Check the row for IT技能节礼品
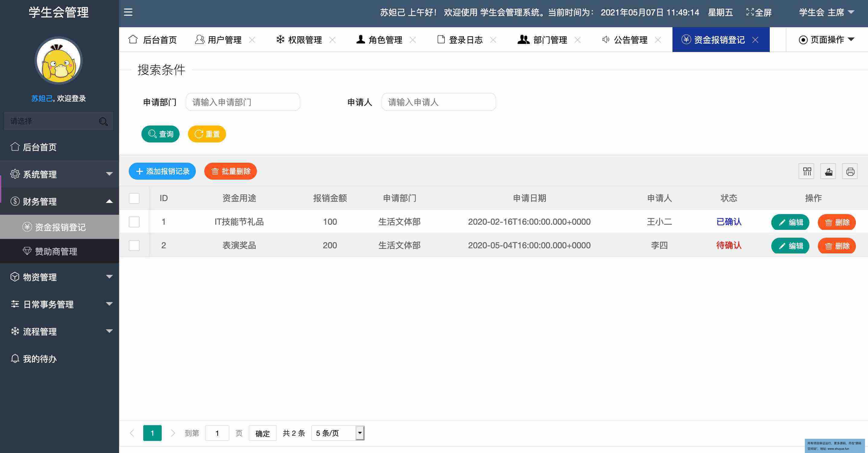Viewport: 868px width, 453px height. (134, 222)
